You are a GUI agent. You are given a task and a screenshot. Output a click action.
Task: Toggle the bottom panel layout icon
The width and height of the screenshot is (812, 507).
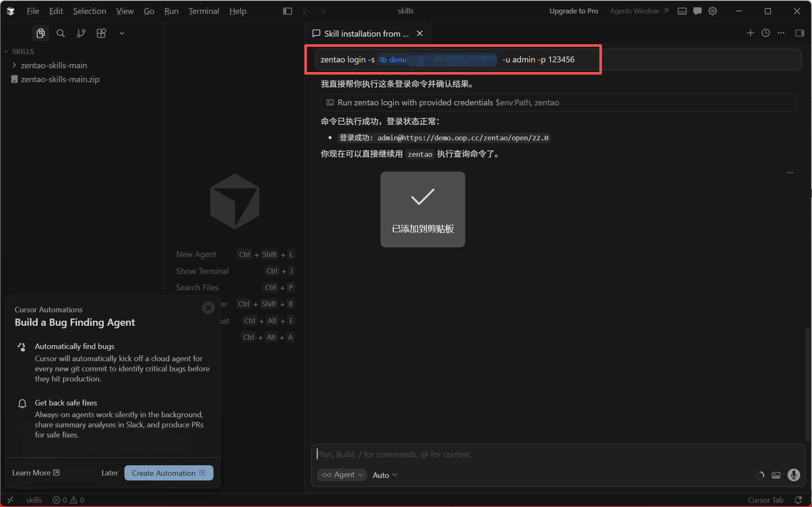point(682,11)
